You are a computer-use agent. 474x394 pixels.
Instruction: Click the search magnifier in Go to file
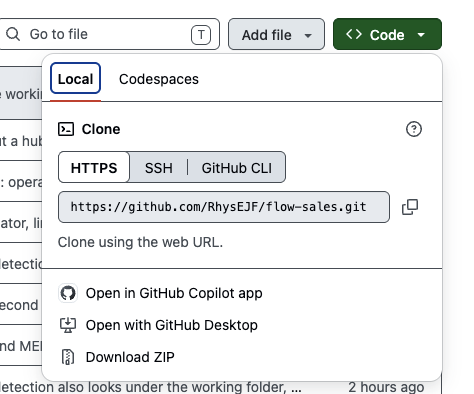(x=13, y=34)
